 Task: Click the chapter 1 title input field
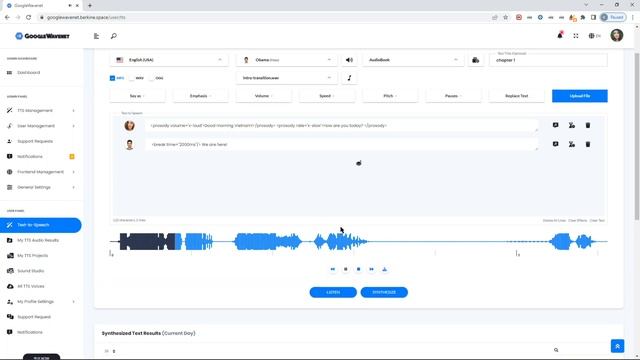point(548,60)
